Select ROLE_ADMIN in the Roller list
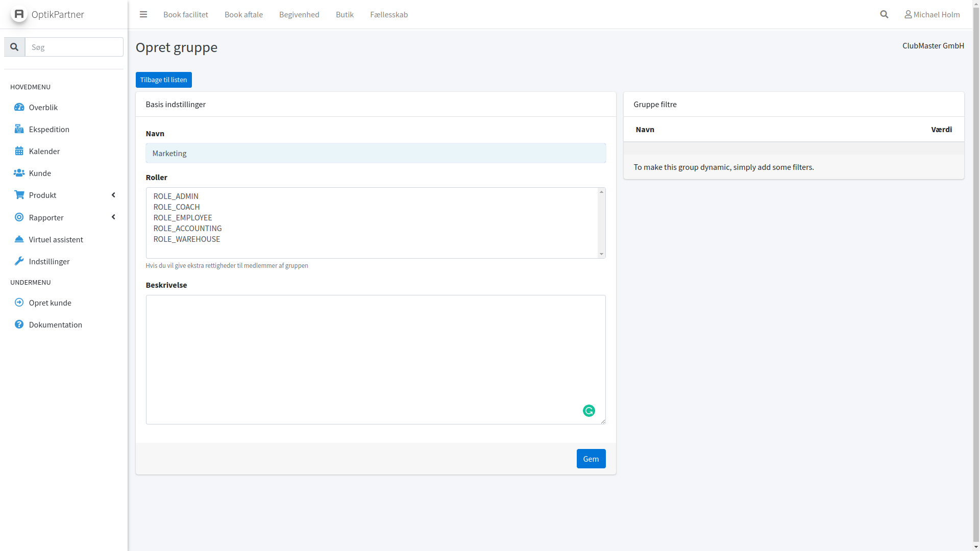 (176, 196)
